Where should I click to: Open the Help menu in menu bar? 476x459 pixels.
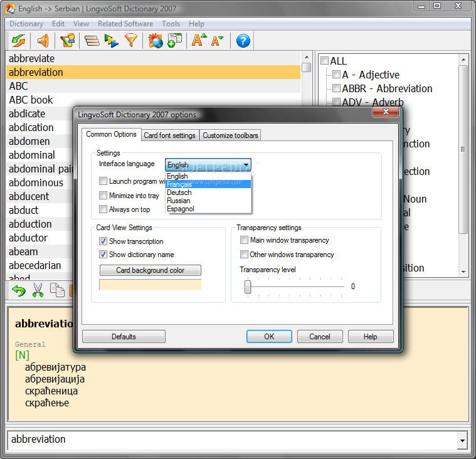[196, 24]
